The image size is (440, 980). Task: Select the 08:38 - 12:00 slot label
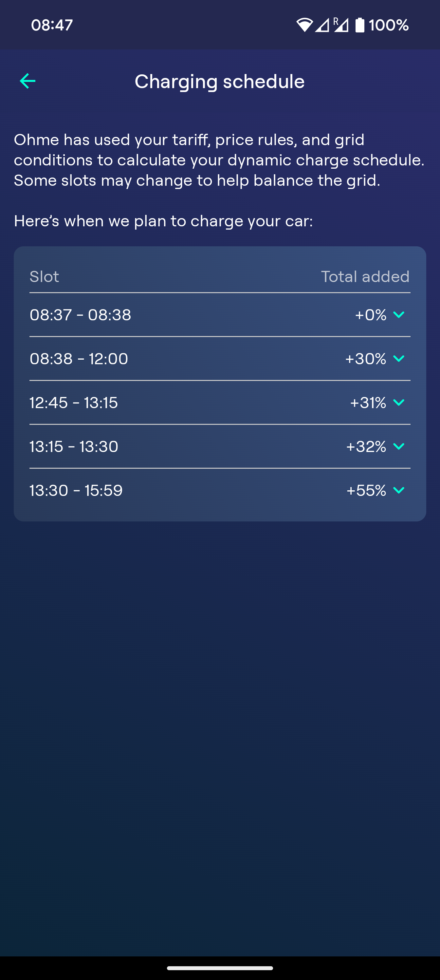click(79, 358)
